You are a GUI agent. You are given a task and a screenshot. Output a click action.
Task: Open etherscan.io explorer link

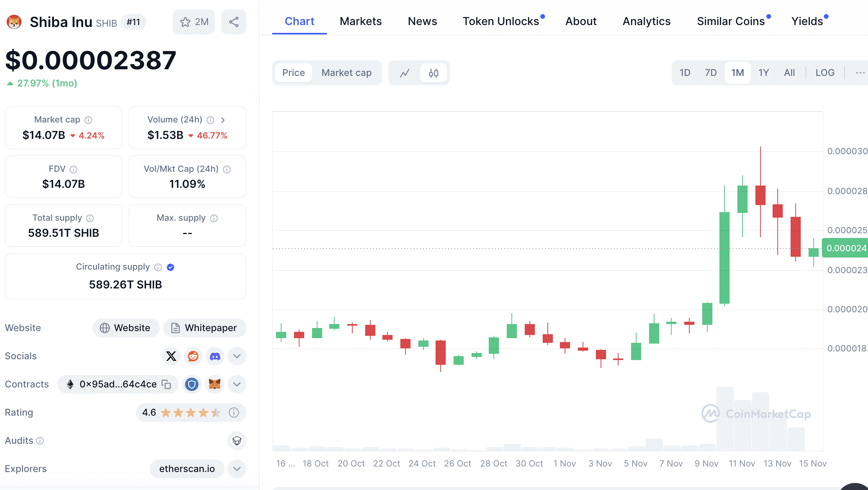tap(187, 469)
